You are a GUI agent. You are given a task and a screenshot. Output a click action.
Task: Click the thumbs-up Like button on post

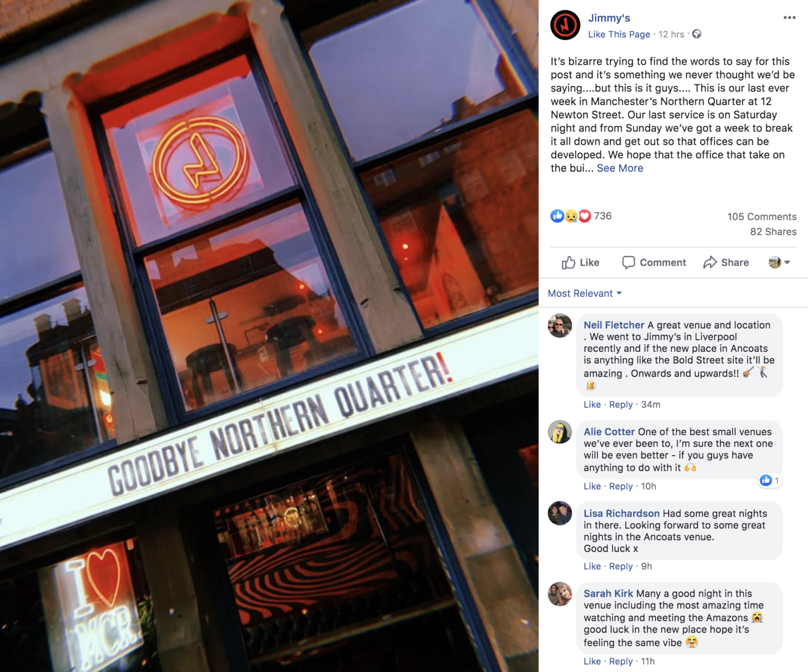tap(580, 263)
